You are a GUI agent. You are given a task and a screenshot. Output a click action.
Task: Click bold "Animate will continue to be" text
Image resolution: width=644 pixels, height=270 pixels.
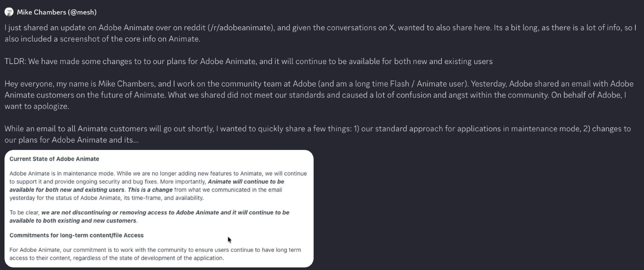coord(246,182)
